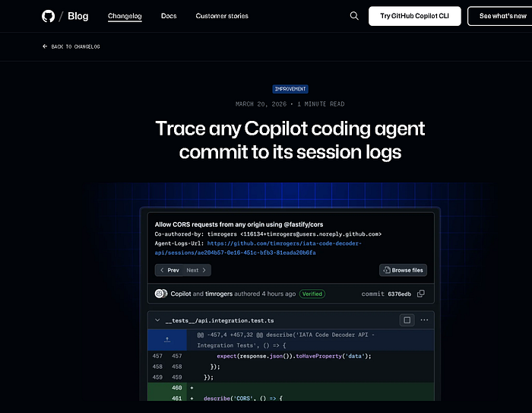The width and height of the screenshot is (532, 413).
Task: Click the March 20, 2026 date text
Action: tap(261, 104)
